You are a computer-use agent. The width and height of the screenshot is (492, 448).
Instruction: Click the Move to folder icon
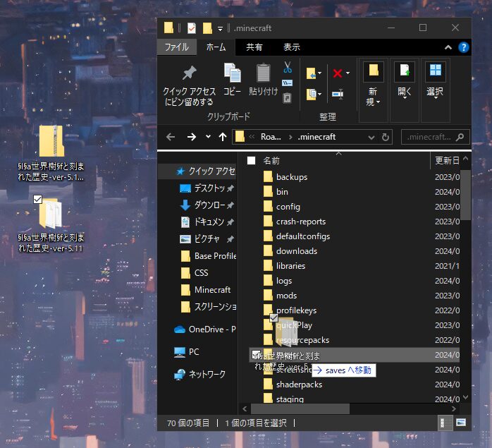coord(311,73)
